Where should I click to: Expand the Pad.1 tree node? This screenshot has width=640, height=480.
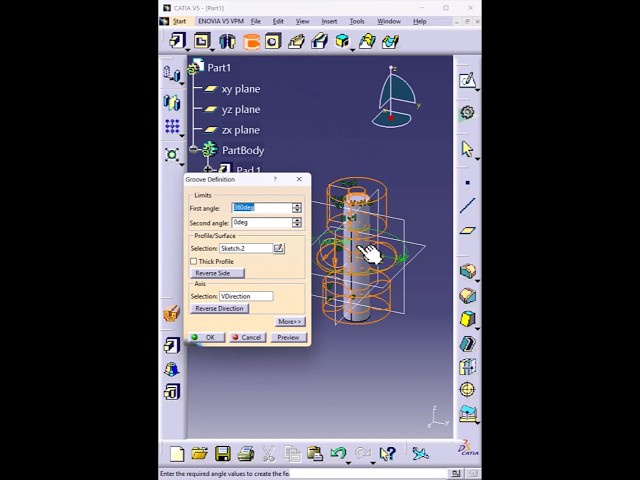pos(208,169)
